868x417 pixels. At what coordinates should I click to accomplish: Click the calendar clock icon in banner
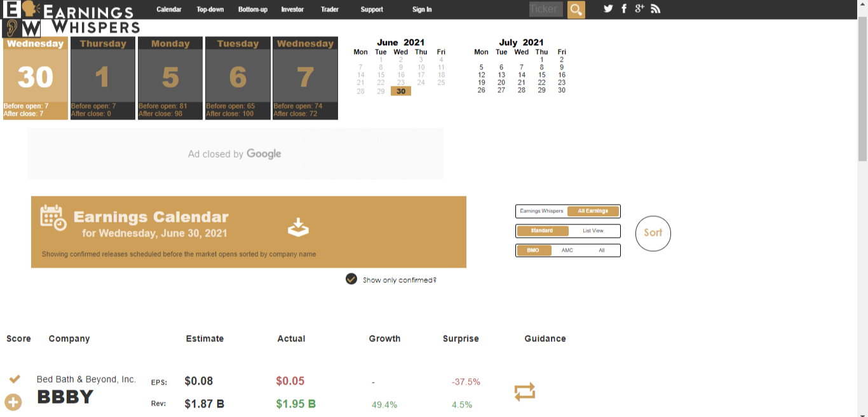(53, 217)
